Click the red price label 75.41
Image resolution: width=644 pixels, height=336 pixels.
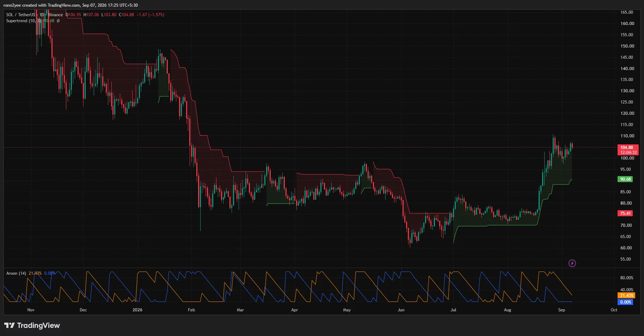pyautogui.click(x=625, y=213)
